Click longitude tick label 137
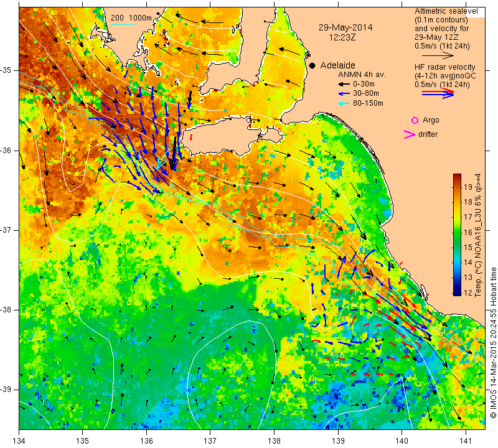The height and width of the screenshot is (448, 498). [210, 441]
